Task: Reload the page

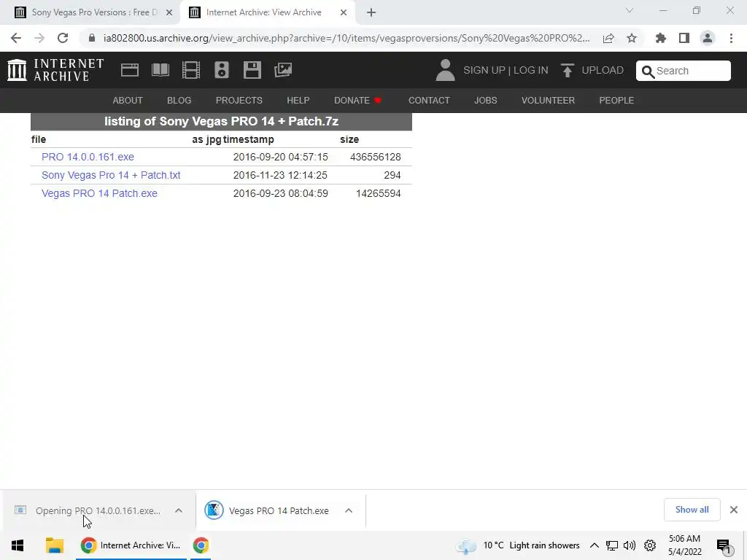Action: tap(63, 38)
